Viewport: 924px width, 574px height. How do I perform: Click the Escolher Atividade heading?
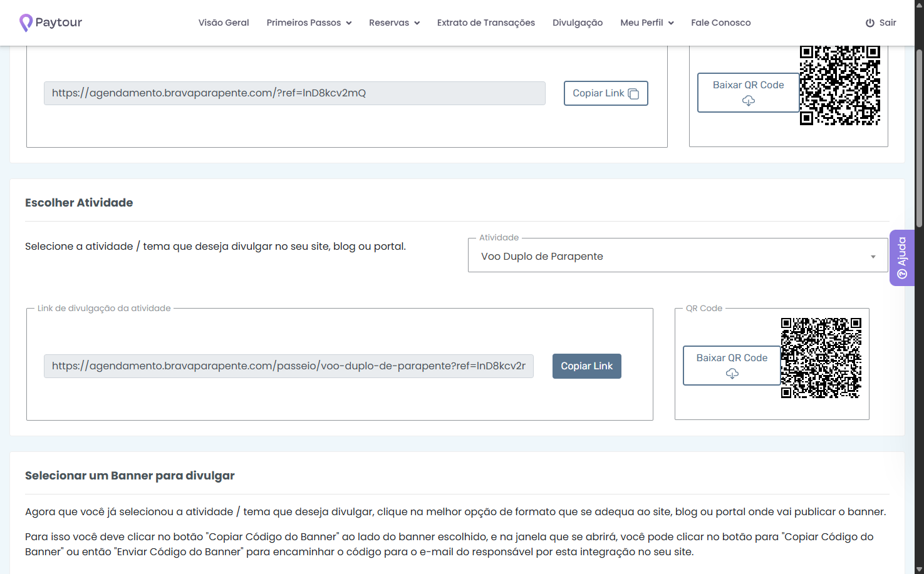point(79,203)
